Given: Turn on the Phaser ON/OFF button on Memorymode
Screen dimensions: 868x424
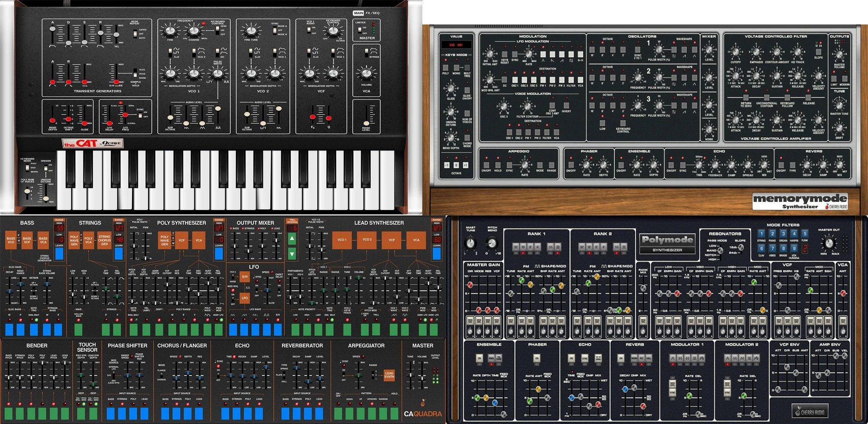Looking at the screenshot, I should click(571, 164).
